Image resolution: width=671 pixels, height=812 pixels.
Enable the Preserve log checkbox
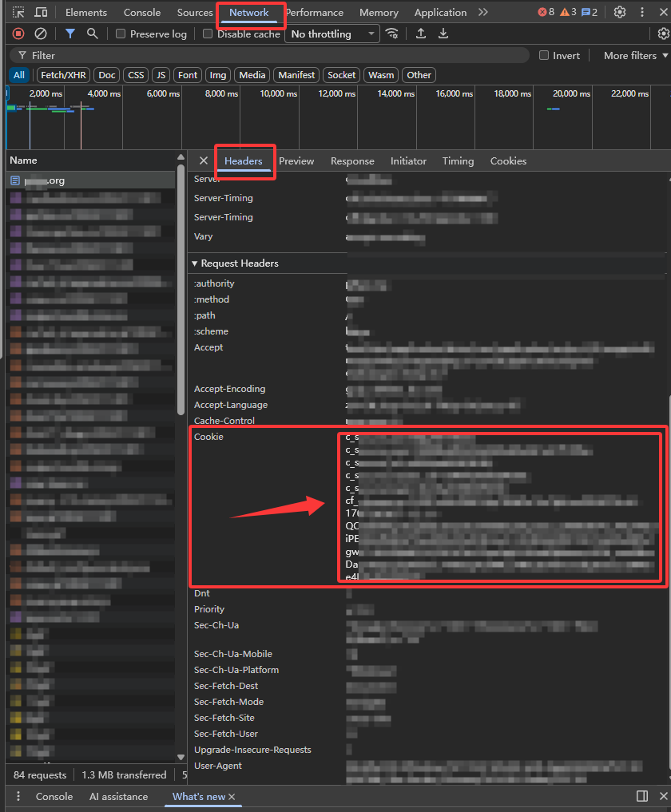121,34
